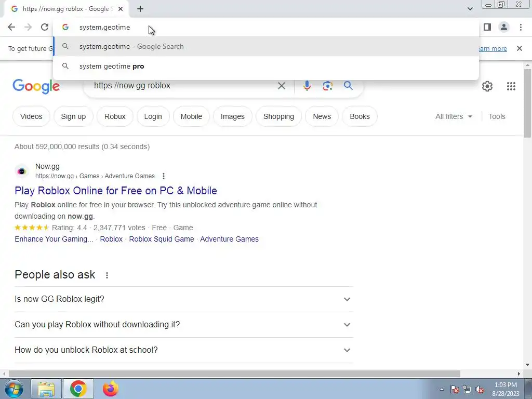The height and width of the screenshot is (399, 532).
Task: Open Enhance Your Gaming sitelink
Action: point(54,239)
